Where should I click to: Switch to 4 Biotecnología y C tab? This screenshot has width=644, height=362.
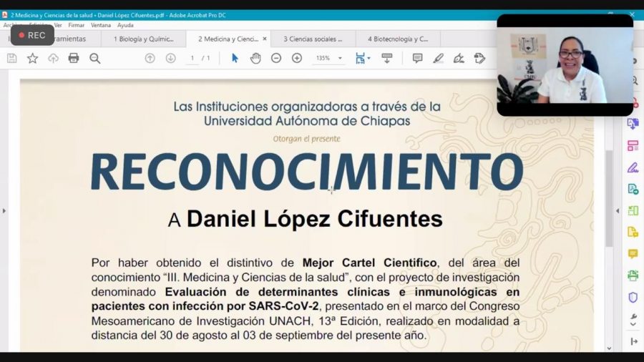[398, 39]
